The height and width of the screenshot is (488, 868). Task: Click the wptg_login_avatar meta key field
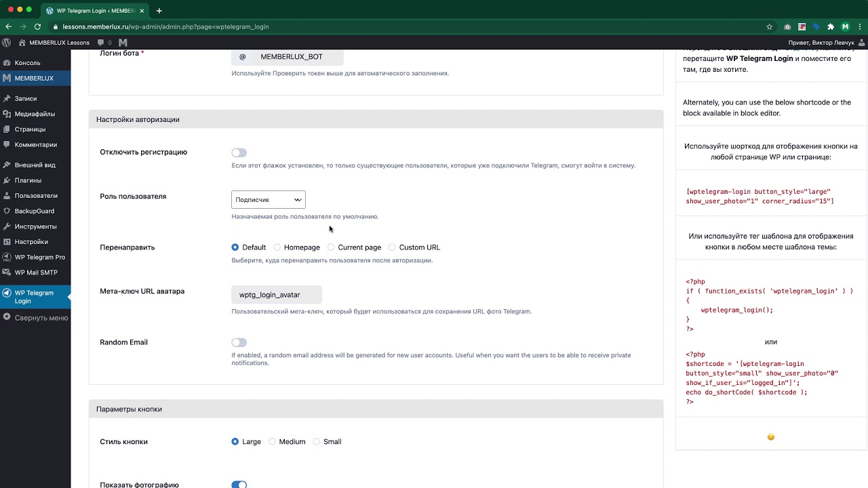pos(276,295)
